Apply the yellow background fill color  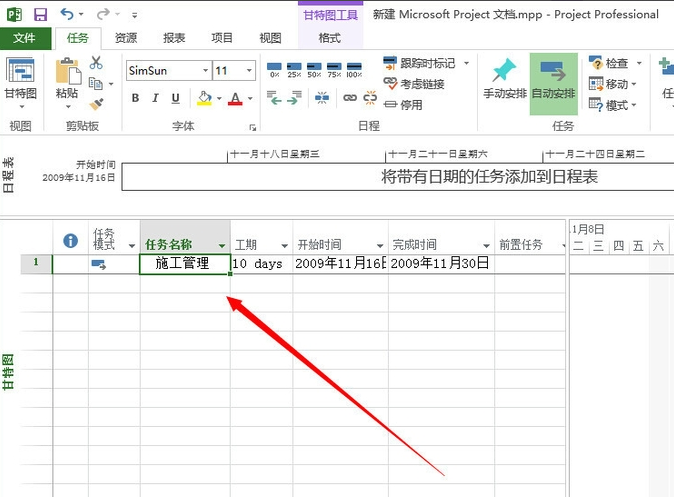(x=205, y=98)
